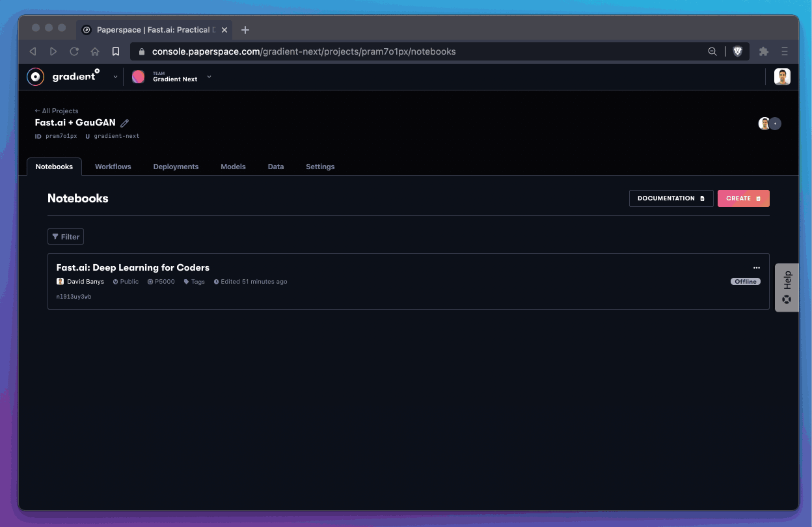Screen dimensions: 812x527
Task: Switch to the Workflows tab
Action: pos(113,167)
